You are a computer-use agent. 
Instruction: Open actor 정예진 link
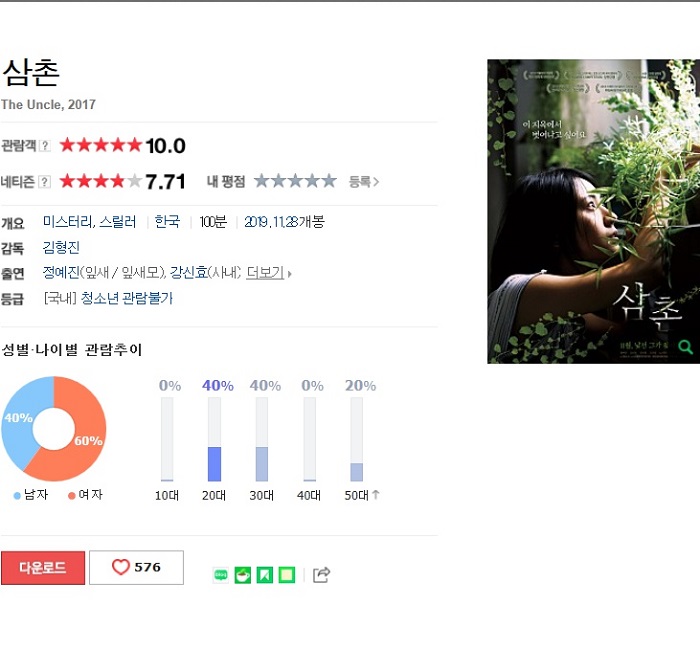click(x=61, y=272)
